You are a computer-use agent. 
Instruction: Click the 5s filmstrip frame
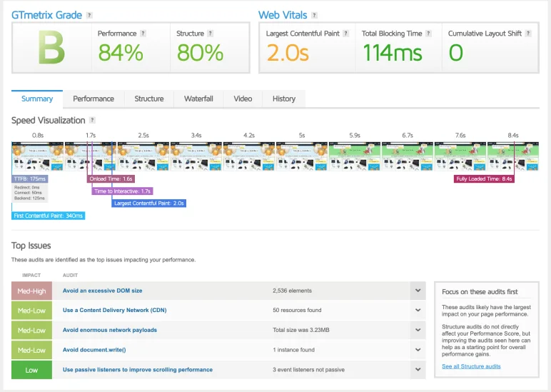pos(302,156)
